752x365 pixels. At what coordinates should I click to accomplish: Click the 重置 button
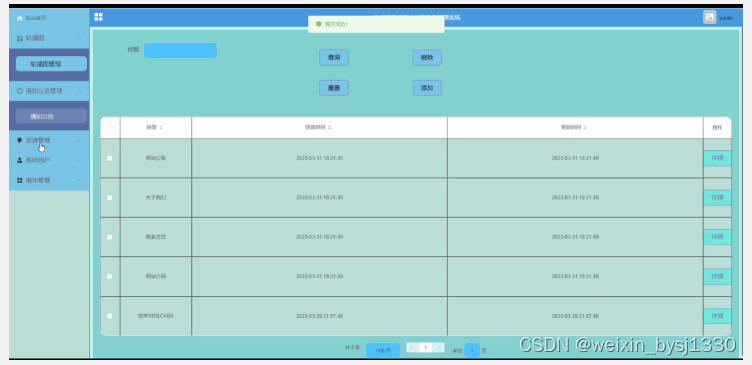tap(334, 88)
